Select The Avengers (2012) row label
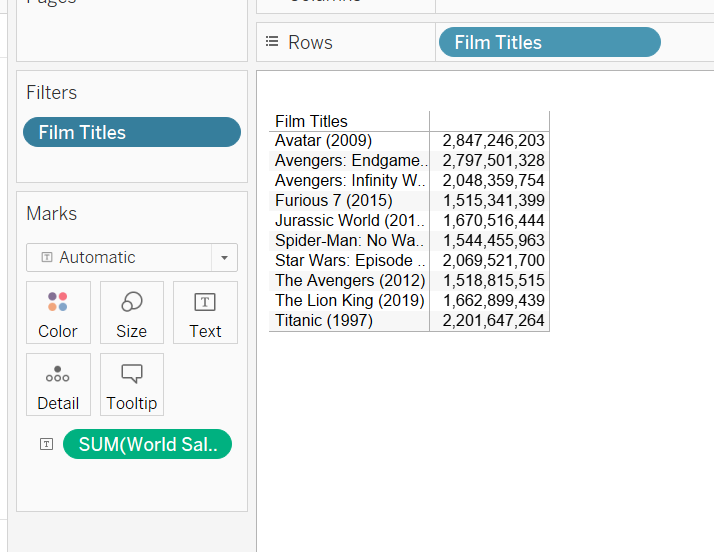The image size is (714, 552). (x=350, y=281)
